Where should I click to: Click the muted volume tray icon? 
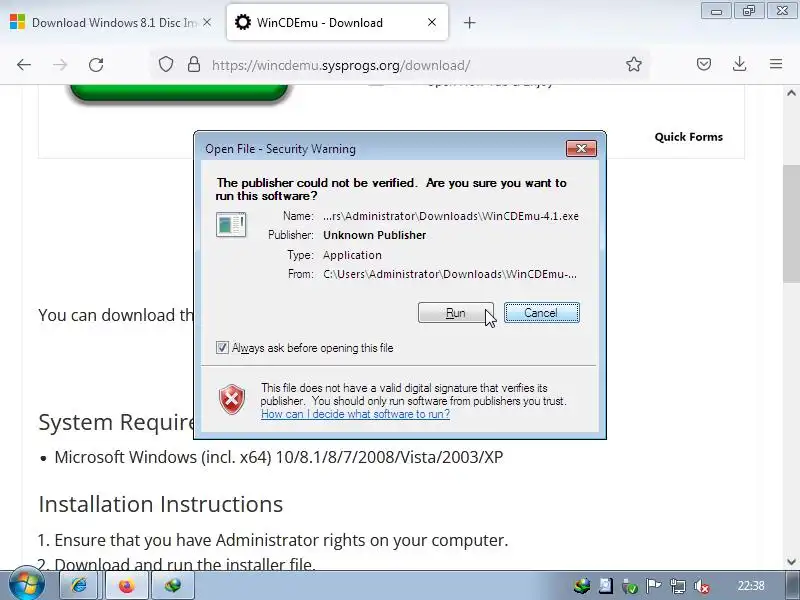[702, 586]
